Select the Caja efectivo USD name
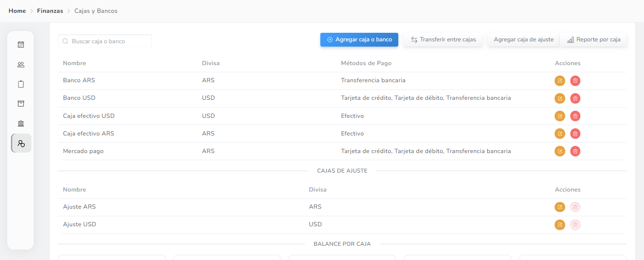This screenshot has width=644, height=260. (89, 116)
